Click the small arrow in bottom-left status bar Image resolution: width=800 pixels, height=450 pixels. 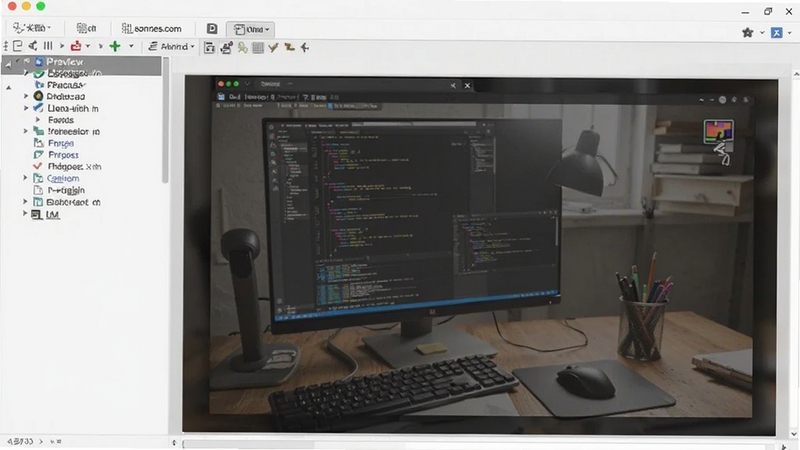coord(41,441)
